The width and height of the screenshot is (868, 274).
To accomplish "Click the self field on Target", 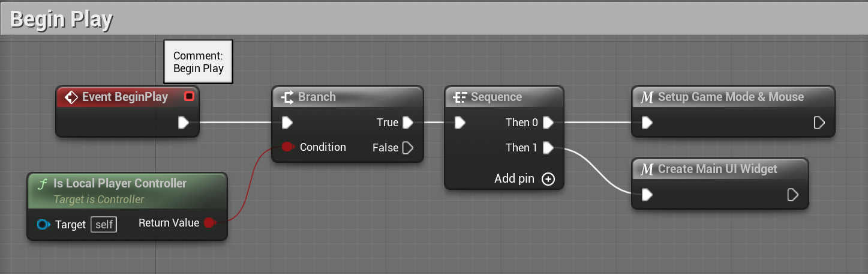I will 104,225.
